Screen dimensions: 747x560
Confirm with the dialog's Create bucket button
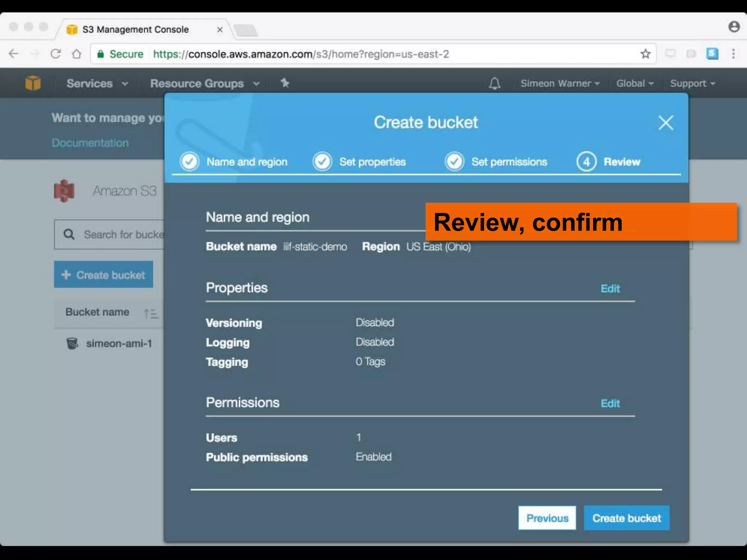(x=627, y=518)
